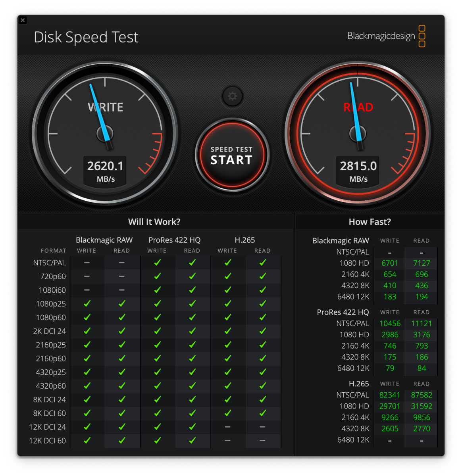The width and height of the screenshot is (462, 476).
Task: Click H.265 read checkmark for 2160p60
Action: tap(263, 358)
